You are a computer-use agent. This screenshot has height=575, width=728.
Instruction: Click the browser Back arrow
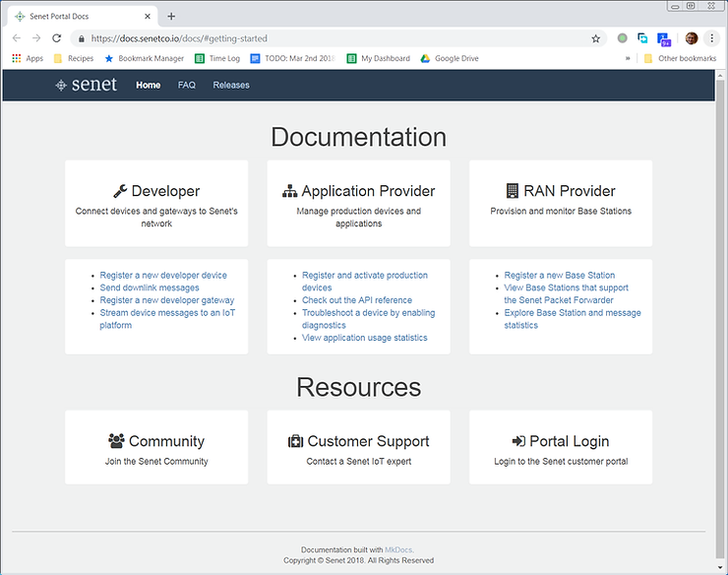[17, 38]
